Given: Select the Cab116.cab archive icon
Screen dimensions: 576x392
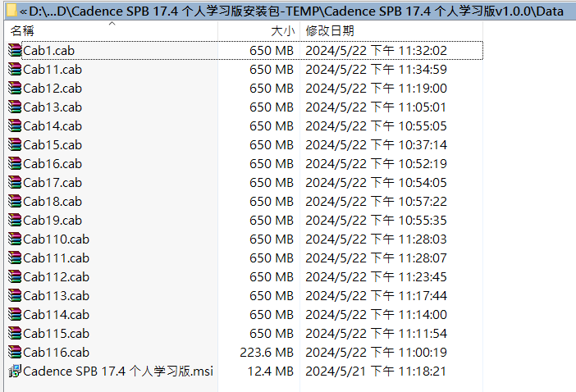Looking at the screenshot, I should coord(15,352).
